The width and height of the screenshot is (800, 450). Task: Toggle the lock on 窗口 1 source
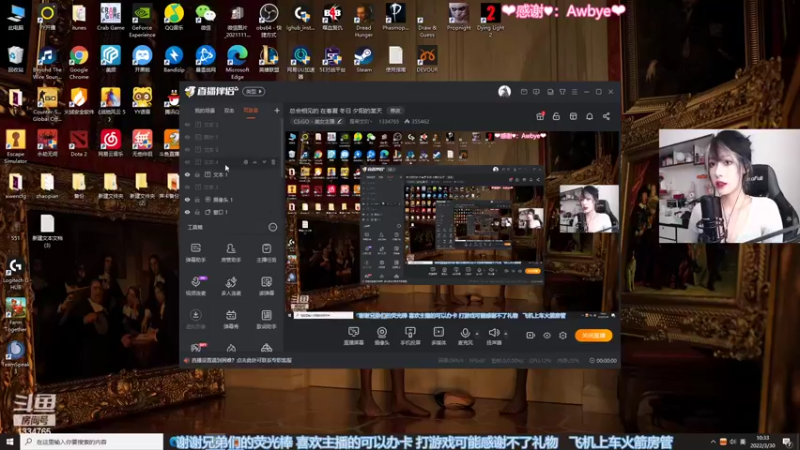pos(197,212)
